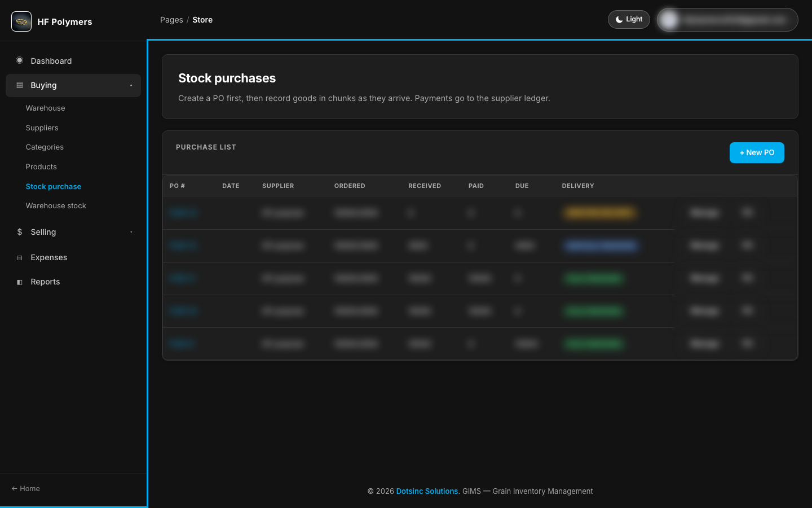Open the user account dropdown

(x=727, y=20)
